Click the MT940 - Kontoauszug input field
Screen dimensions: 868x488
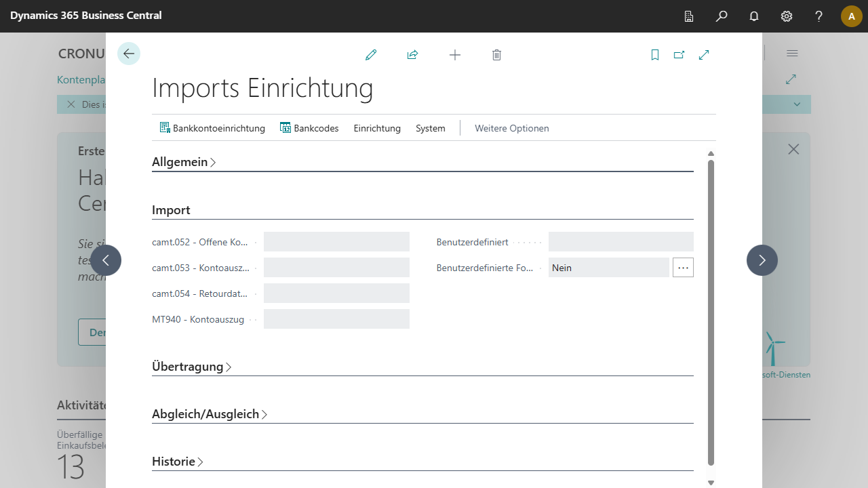click(336, 319)
